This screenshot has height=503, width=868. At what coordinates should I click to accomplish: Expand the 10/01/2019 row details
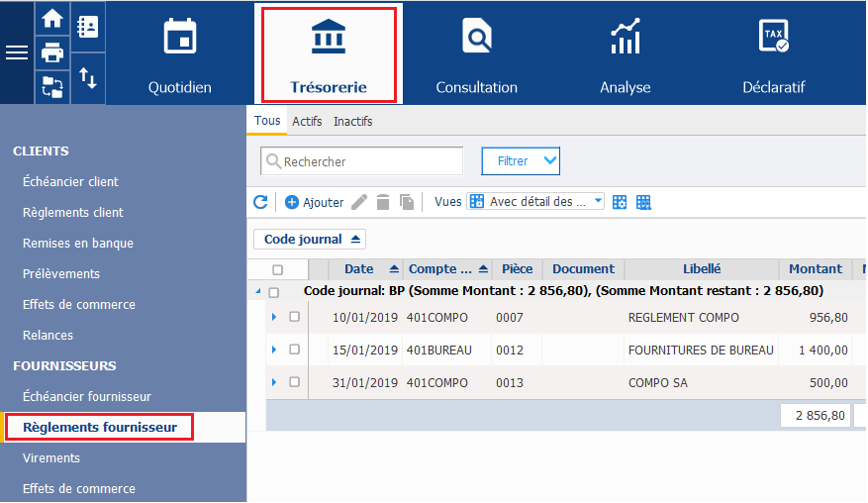click(274, 318)
